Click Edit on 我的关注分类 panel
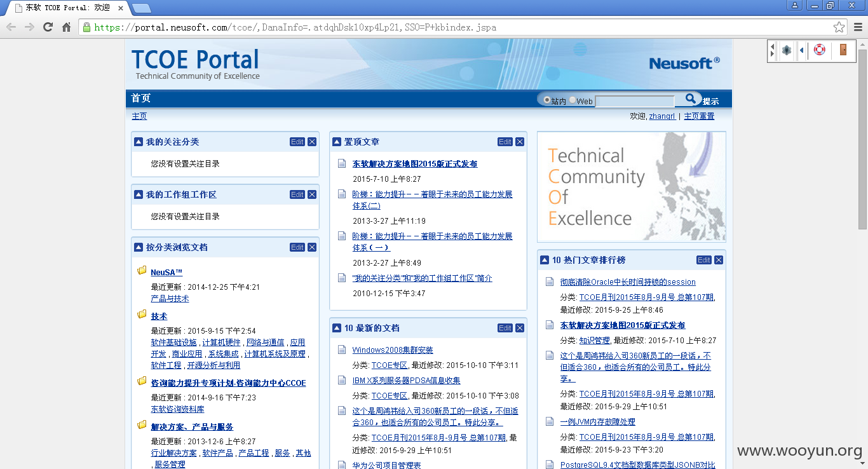868x469 pixels. point(297,142)
